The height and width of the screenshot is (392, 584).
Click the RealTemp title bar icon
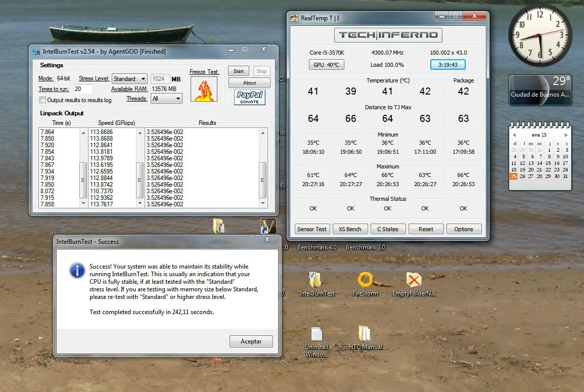coord(294,18)
